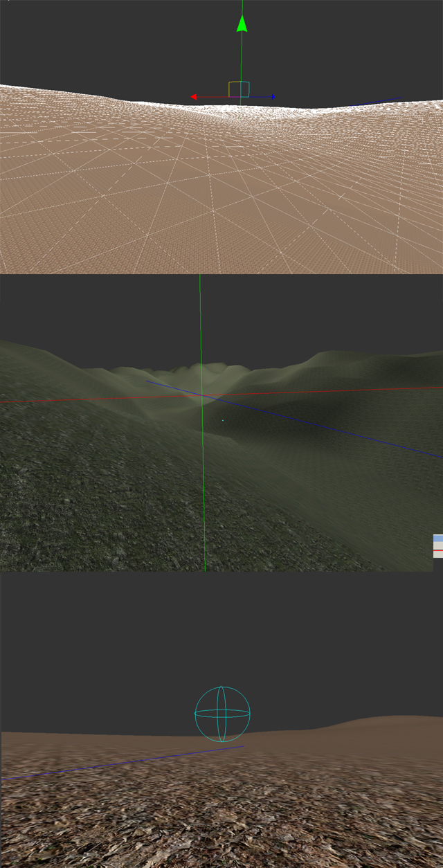
Task: Click the small white dot in grassy valley
Action: pos(222,420)
